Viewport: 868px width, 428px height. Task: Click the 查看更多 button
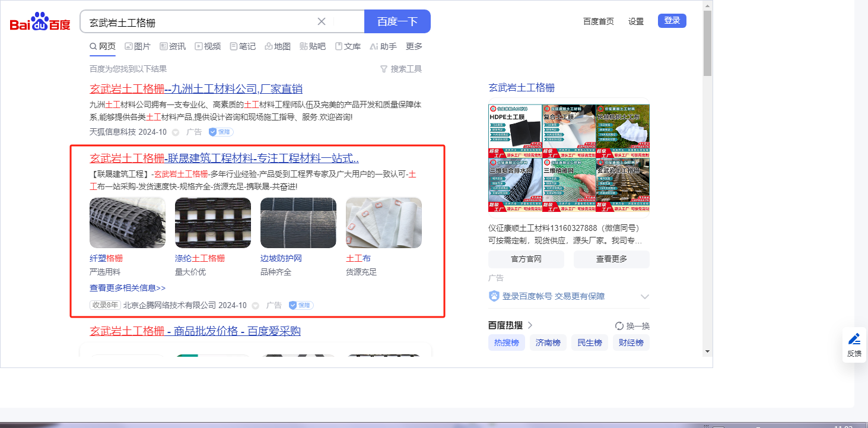click(x=612, y=259)
